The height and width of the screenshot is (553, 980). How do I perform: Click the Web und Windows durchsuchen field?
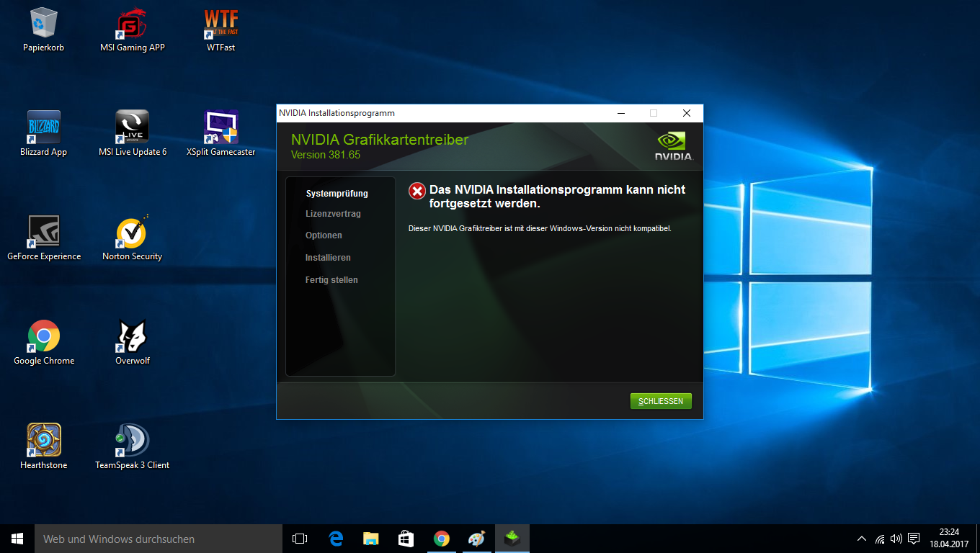[x=159, y=539]
